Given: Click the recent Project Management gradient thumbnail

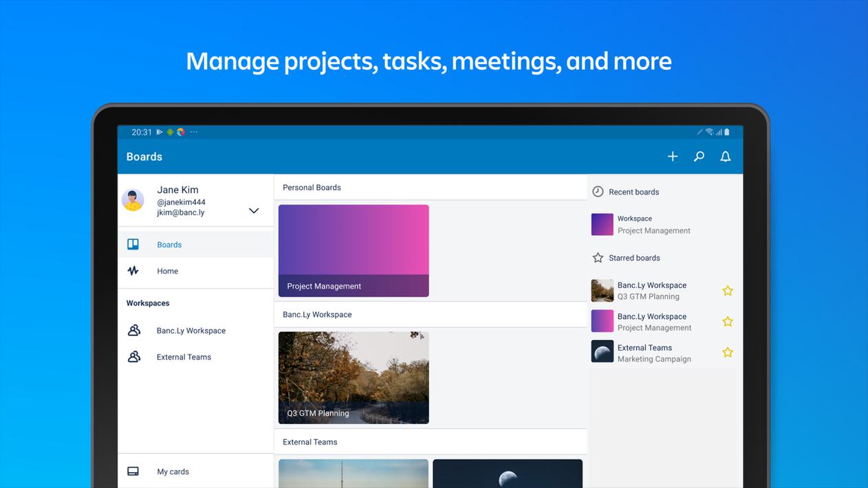Looking at the screenshot, I should pyautogui.click(x=603, y=225).
